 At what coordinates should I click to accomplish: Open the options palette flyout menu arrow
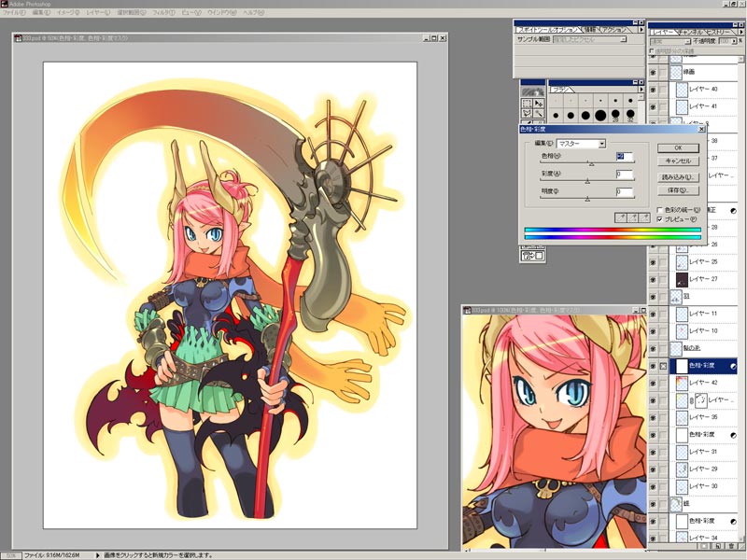point(641,30)
